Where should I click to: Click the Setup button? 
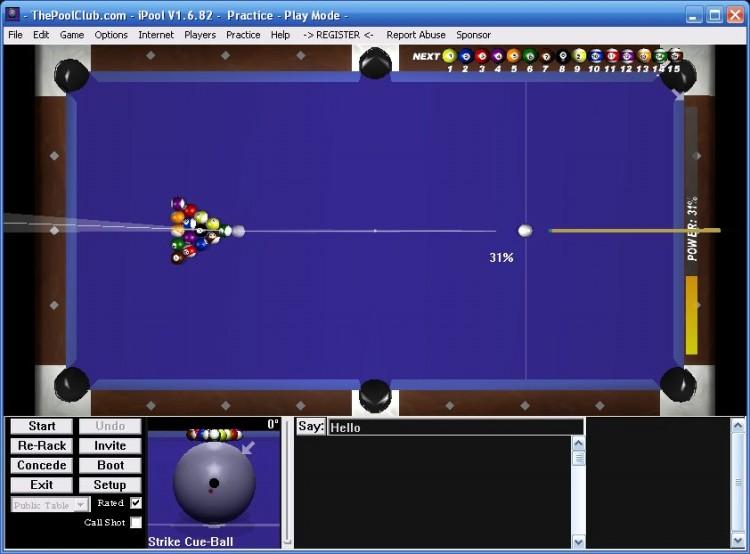110,485
